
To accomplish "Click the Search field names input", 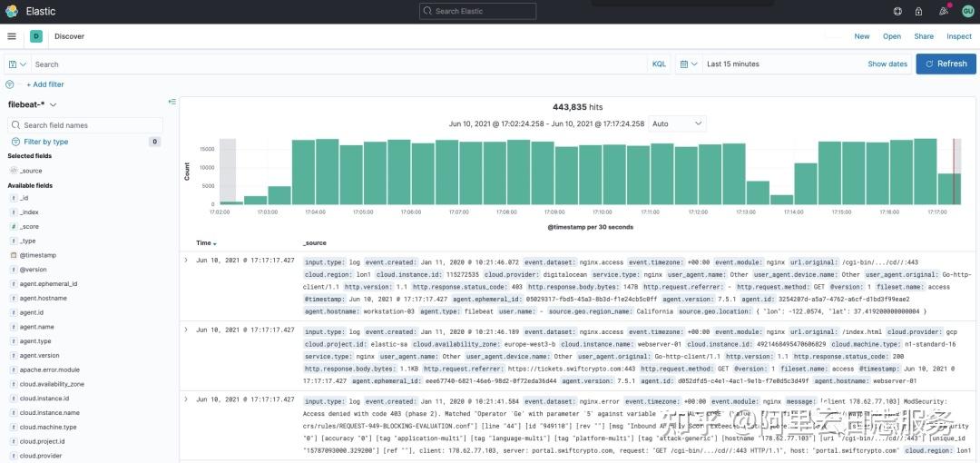I will (85, 125).
